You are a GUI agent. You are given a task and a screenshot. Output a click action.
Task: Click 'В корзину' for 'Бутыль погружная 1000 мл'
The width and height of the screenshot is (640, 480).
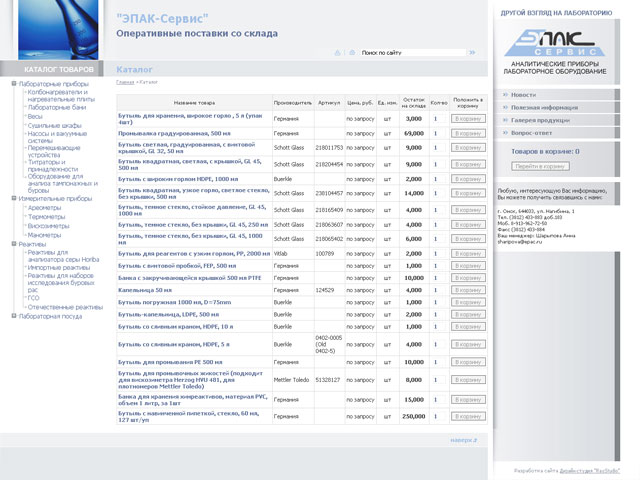pos(468,302)
